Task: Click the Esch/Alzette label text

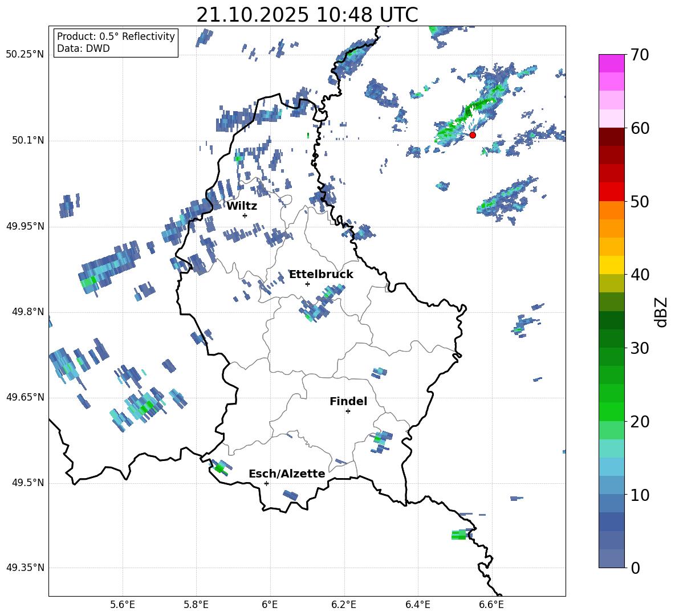Action: 287,474
